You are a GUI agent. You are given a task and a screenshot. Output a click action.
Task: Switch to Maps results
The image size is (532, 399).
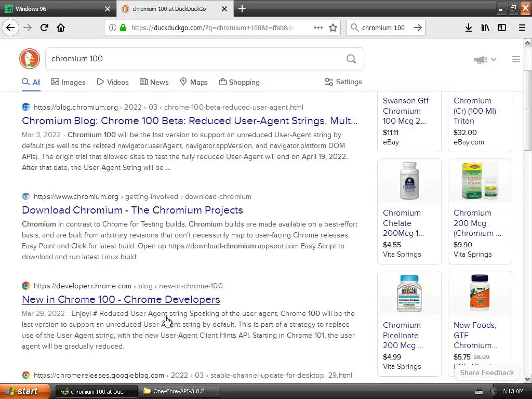pos(194,82)
